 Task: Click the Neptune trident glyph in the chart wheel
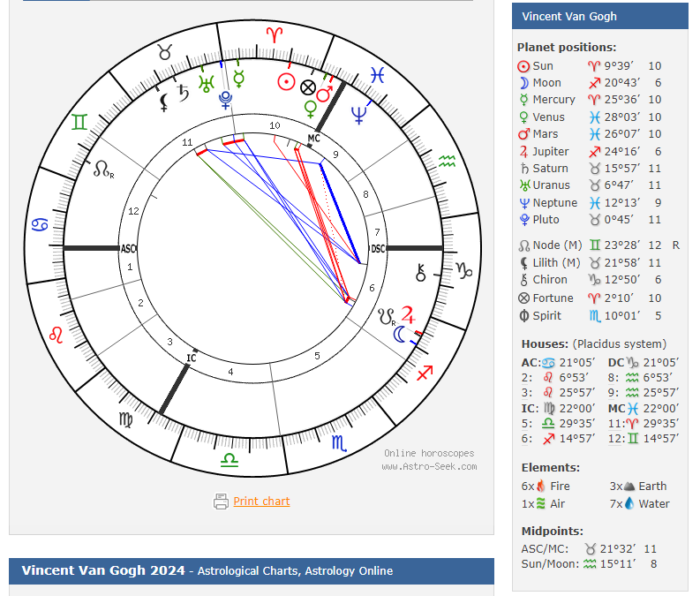click(x=359, y=115)
